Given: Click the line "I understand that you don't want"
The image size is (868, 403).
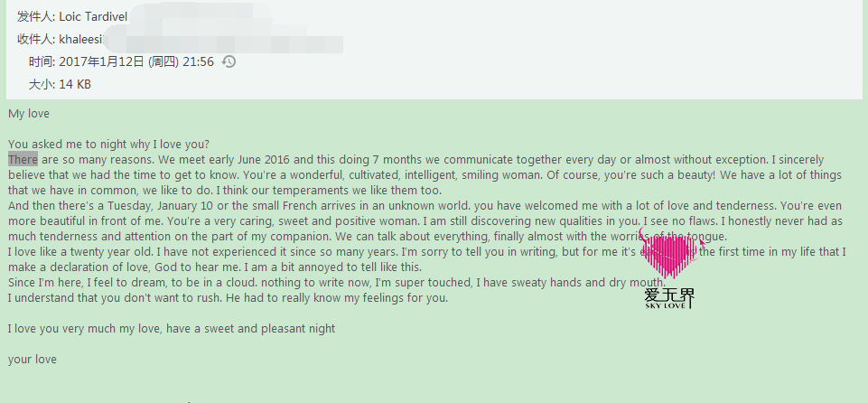Looking at the screenshot, I should 226,298.
